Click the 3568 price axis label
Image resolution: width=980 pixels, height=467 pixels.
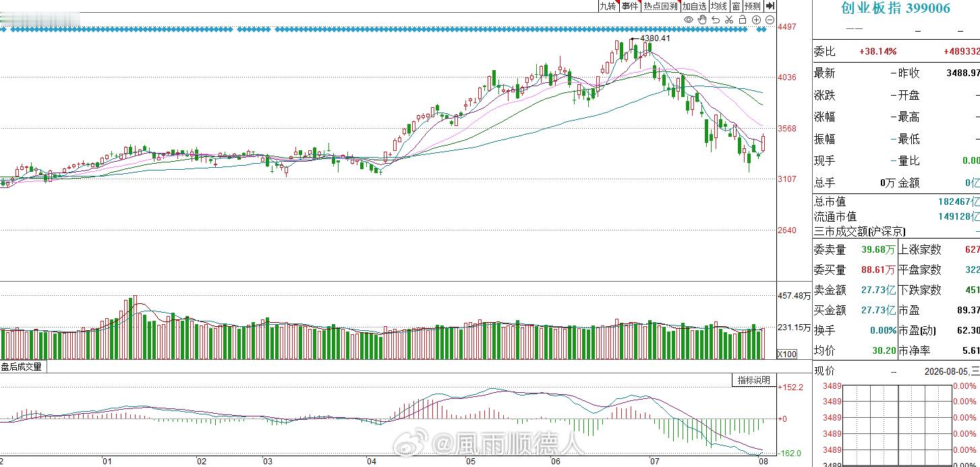pos(787,129)
